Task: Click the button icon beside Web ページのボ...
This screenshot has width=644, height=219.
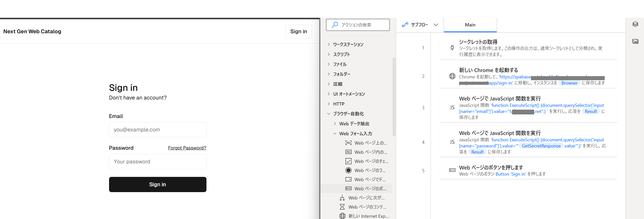Action: point(349,189)
